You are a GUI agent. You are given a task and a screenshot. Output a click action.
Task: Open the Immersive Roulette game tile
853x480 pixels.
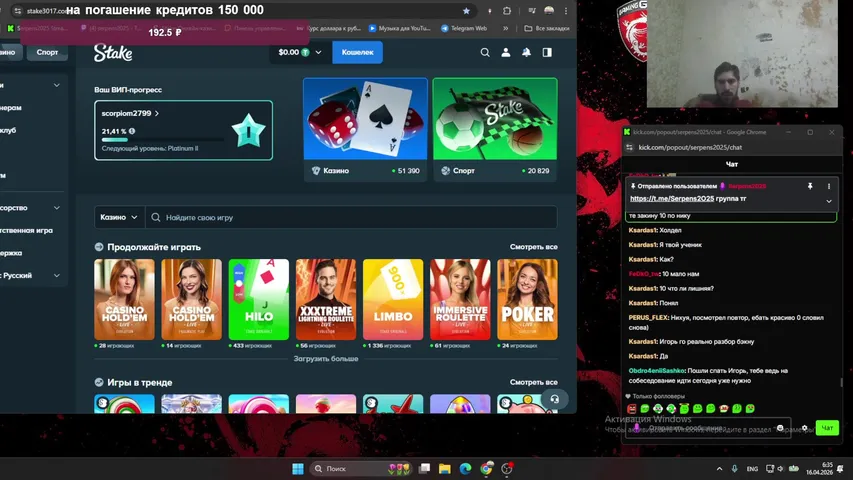[x=460, y=299]
